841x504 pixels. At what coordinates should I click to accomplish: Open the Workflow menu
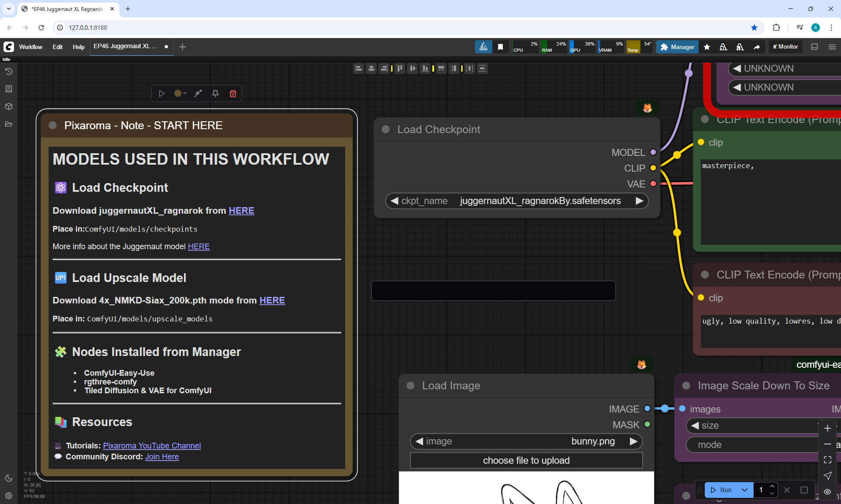tap(31, 47)
